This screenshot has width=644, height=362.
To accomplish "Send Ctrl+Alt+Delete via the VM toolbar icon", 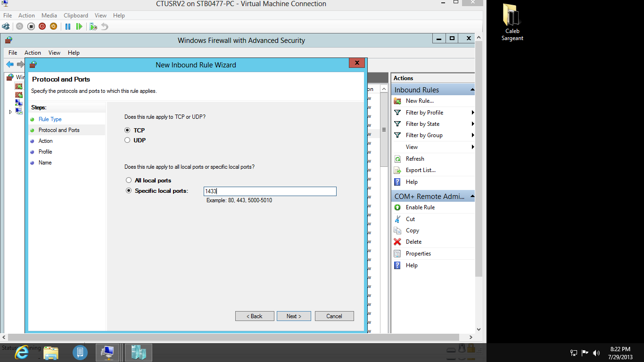I will [x=6, y=26].
